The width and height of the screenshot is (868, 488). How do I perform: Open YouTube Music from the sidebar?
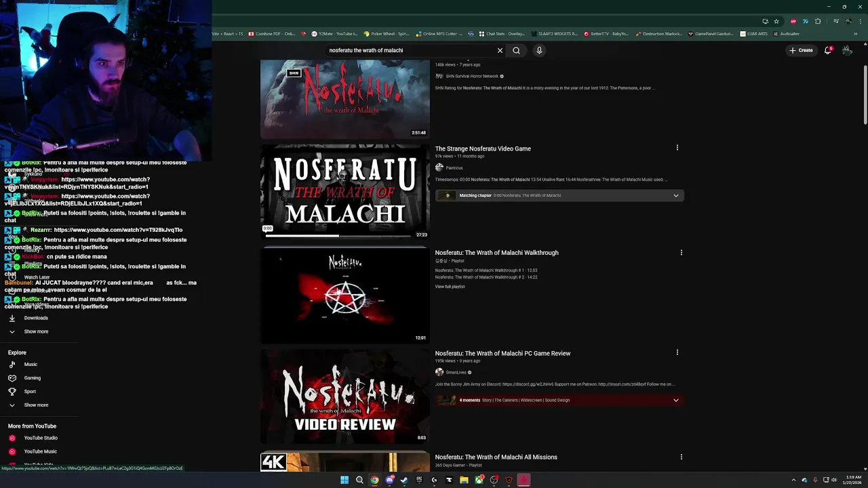pyautogui.click(x=40, y=451)
